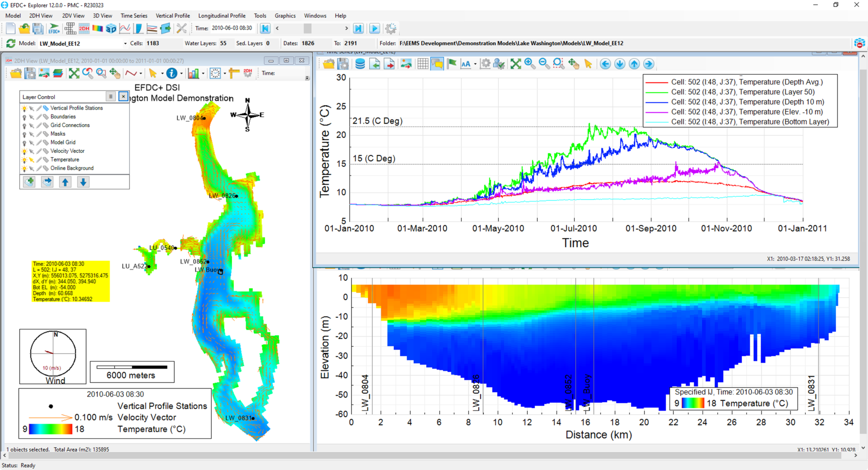Screen dimensions: 868x470
Task: Open the Vertical Profile menu
Action: point(173,15)
